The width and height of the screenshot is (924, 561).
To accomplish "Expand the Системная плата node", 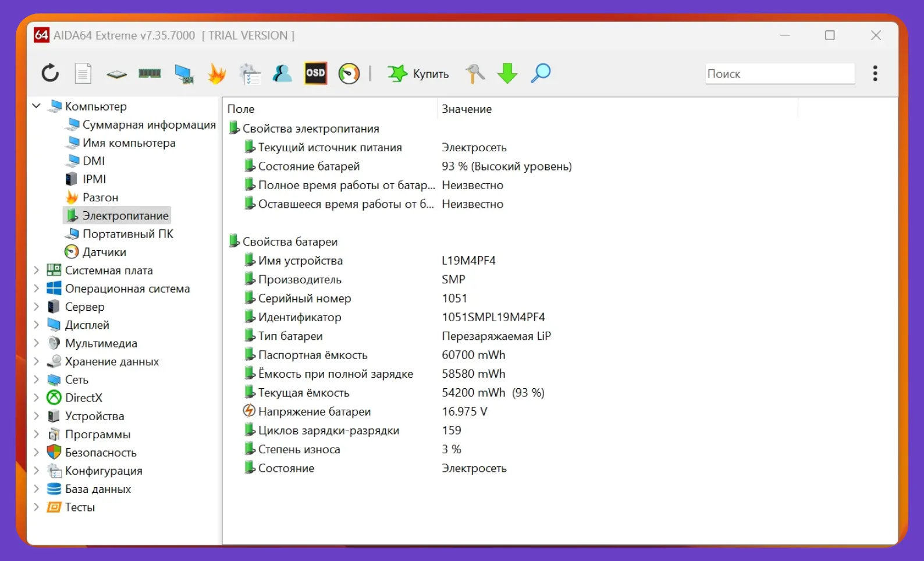I will (36, 270).
